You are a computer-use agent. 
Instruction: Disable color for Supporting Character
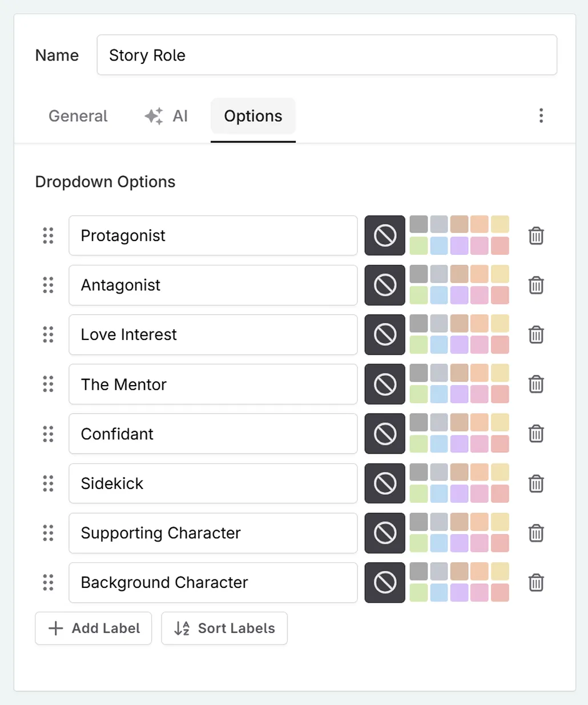coord(384,533)
